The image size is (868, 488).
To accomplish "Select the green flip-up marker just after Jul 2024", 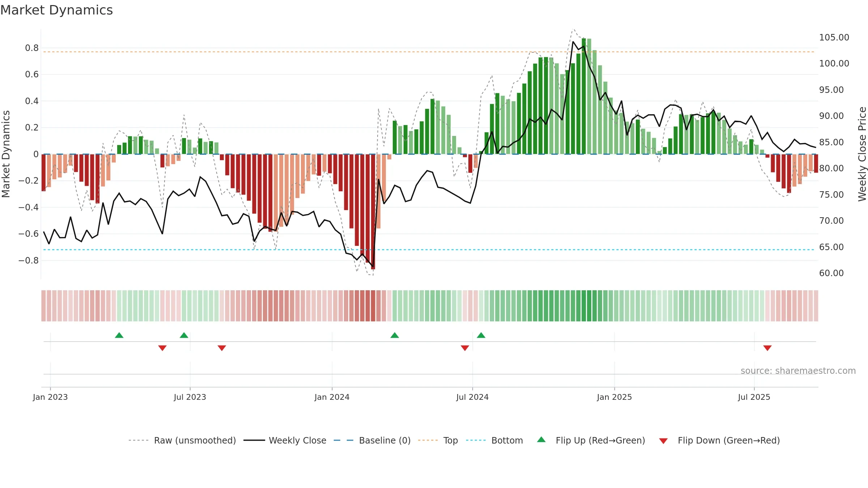I will click(481, 335).
